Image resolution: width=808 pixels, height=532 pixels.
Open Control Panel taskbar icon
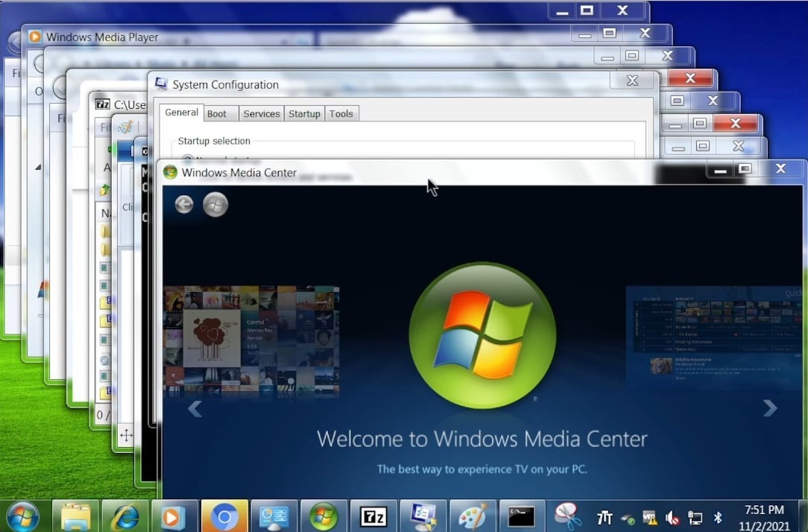(x=274, y=516)
